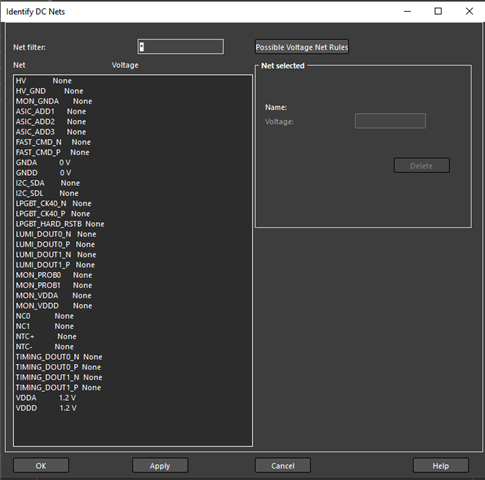Screen dimensions: 485x480
Task: Apply the DC net changes
Action: coord(160,465)
